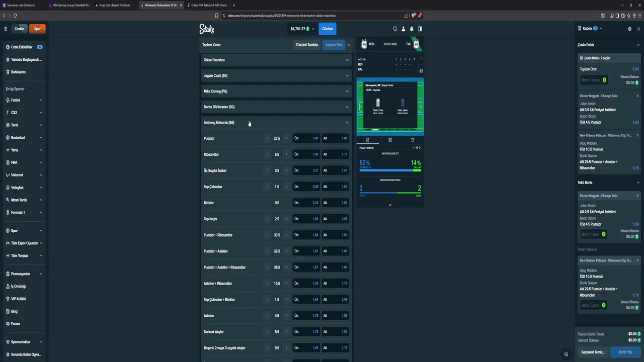The width and height of the screenshot is (644, 362).
Task: Click the Çoklu Bahis Bahis Tutarı field
Action: (594, 80)
